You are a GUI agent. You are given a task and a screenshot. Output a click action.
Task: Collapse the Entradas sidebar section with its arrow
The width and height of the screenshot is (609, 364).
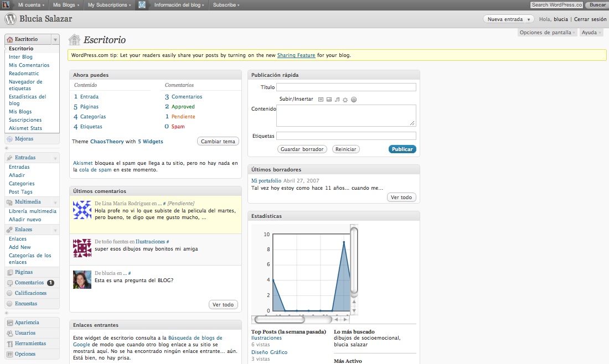pos(55,158)
